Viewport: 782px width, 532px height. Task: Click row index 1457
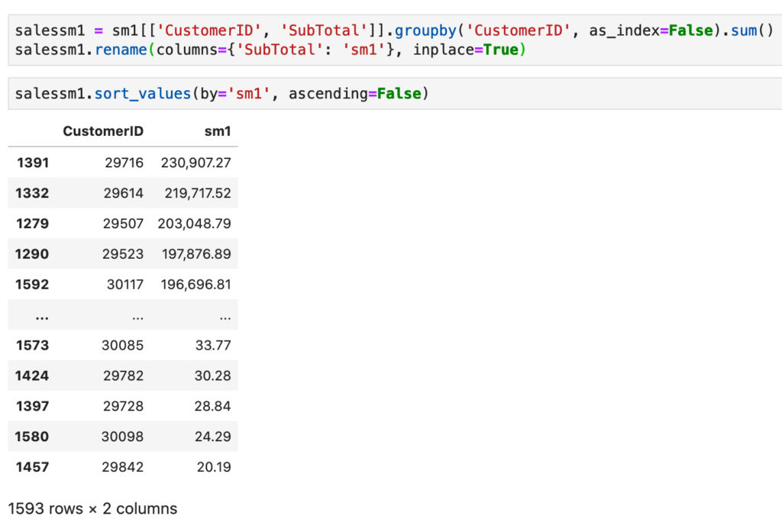[x=32, y=466]
